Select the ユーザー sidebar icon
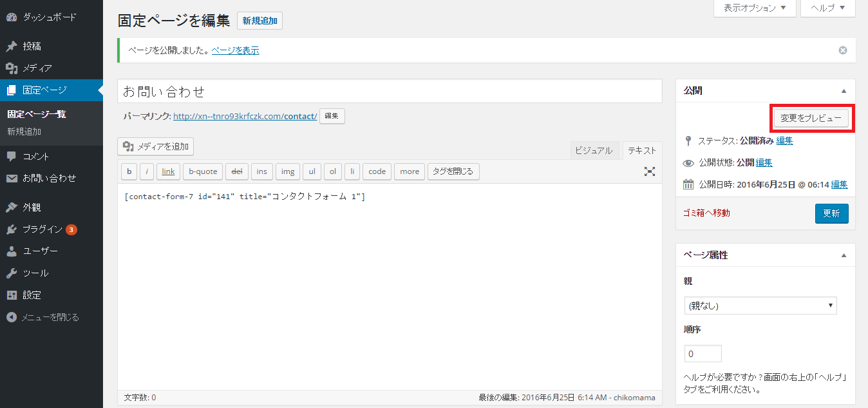The height and width of the screenshot is (408, 868). [x=11, y=250]
